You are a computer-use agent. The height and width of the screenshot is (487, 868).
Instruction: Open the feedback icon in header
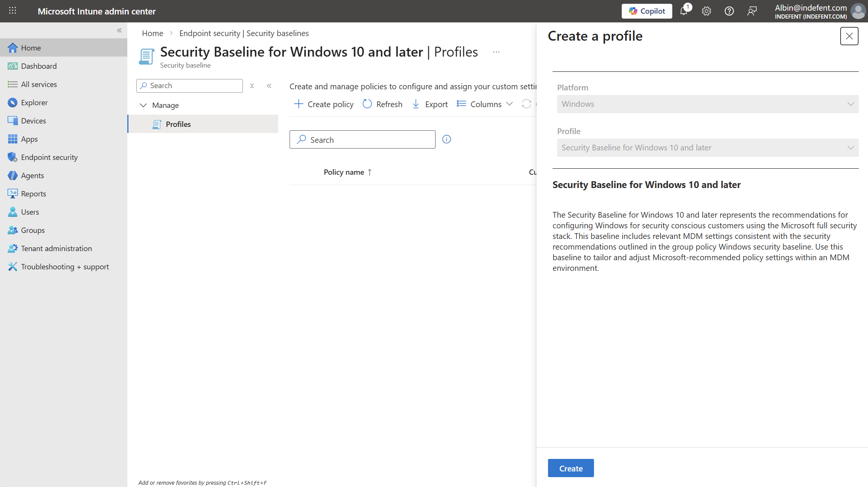click(752, 11)
